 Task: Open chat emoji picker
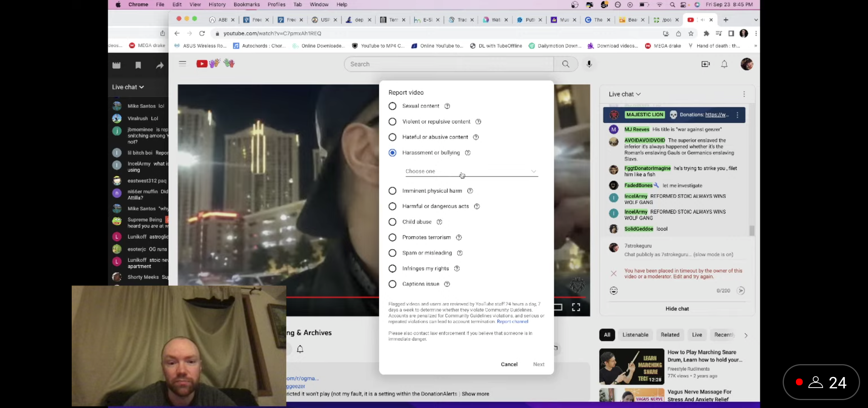click(614, 291)
